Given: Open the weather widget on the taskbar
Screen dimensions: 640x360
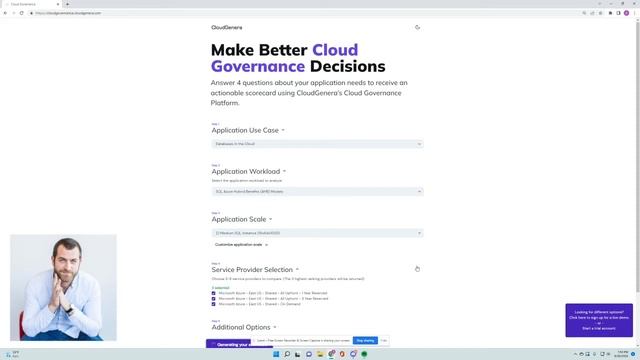Looking at the screenshot, I should pyautogui.click(x=12, y=354).
